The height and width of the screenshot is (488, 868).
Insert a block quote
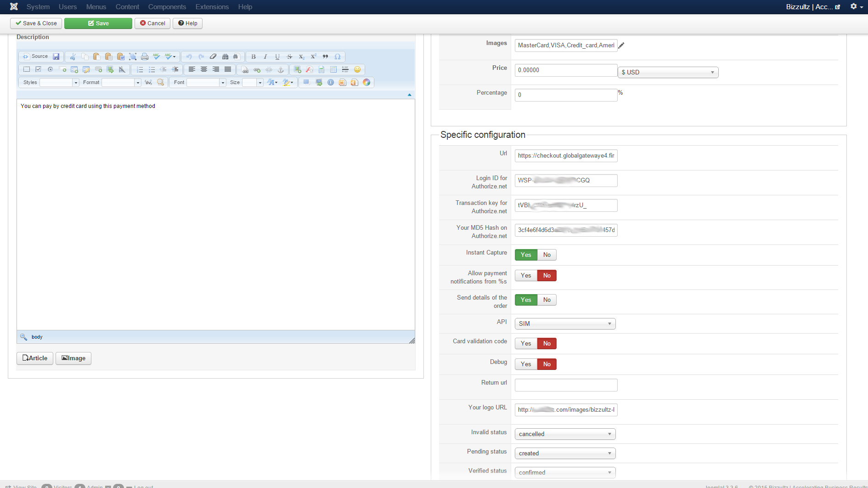(x=325, y=57)
